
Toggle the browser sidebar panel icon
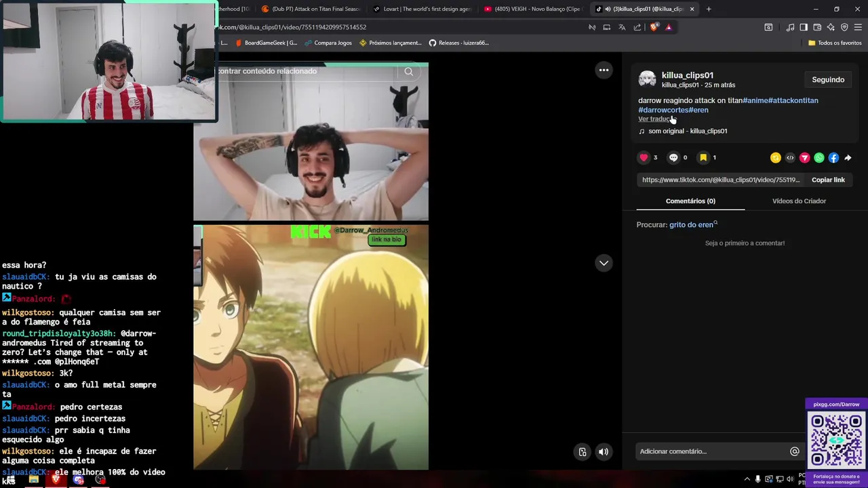tap(804, 27)
